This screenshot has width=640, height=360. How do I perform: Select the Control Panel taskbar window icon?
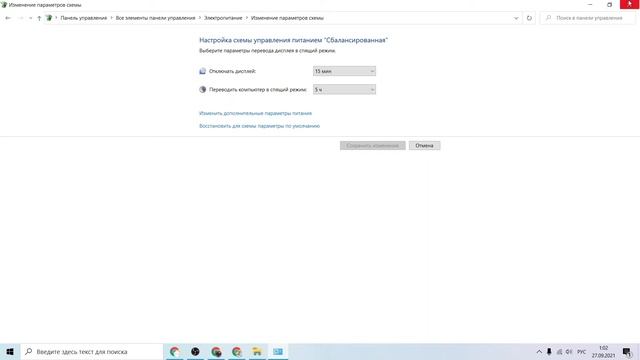coord(278,351)
